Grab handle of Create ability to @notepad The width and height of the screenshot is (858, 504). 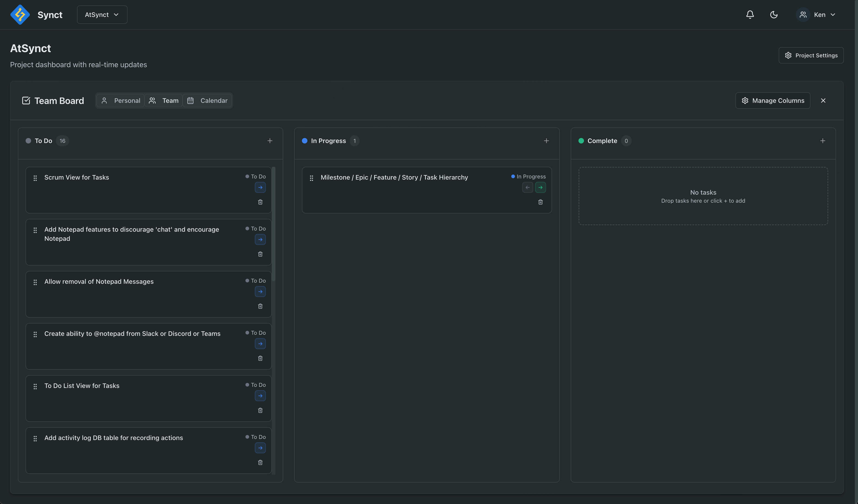(x=35, y=334)
